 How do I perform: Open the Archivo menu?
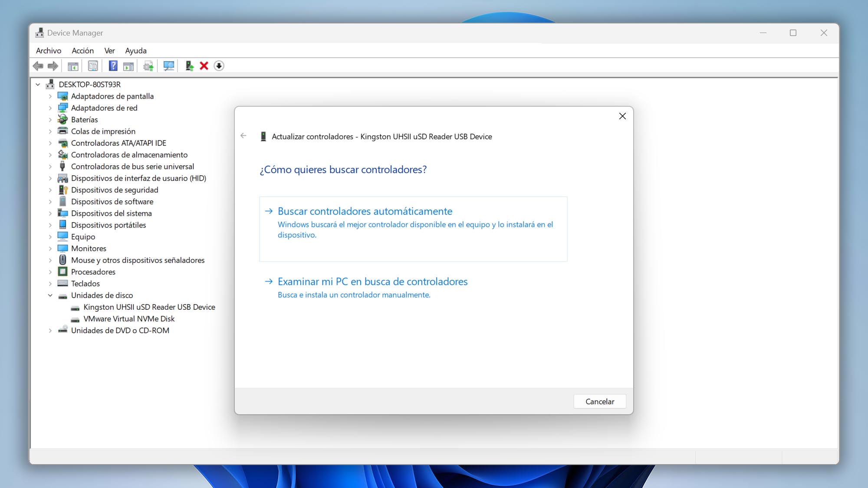(48, 50)
